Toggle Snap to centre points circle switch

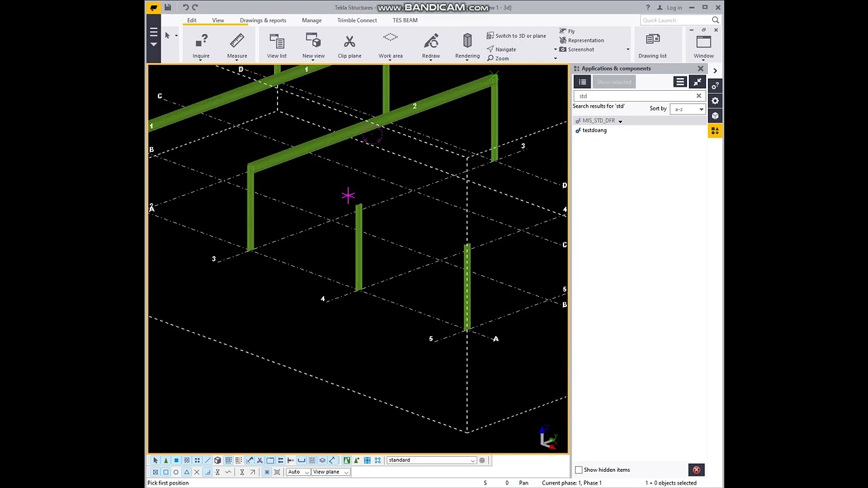[x=176, y=472]
